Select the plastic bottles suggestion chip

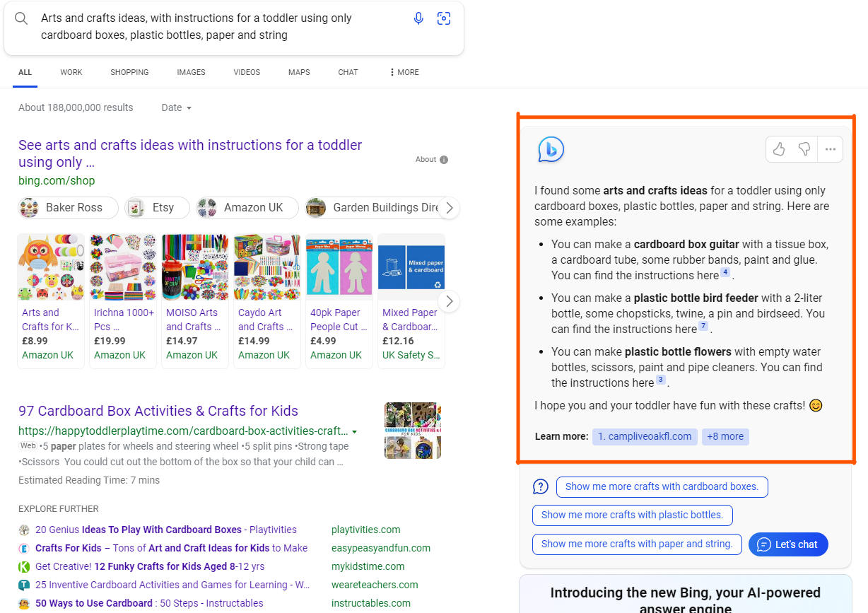tap(632, 515)
